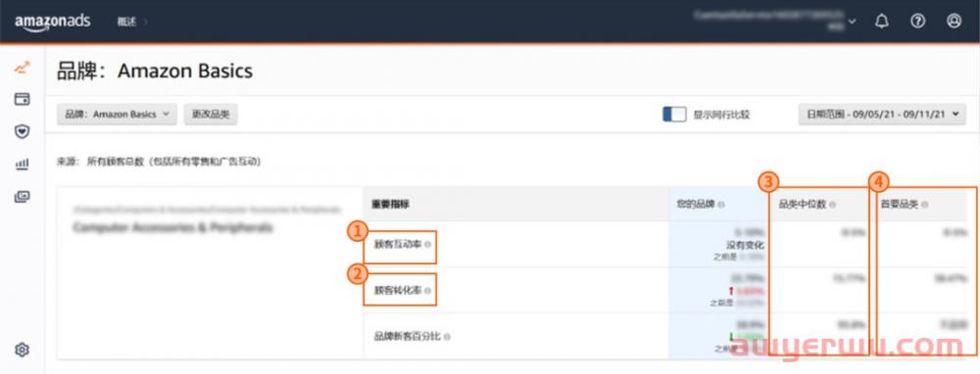980x374 pixels.
Task: Click the Amazon Ads logo
Action: coord(53,22)
